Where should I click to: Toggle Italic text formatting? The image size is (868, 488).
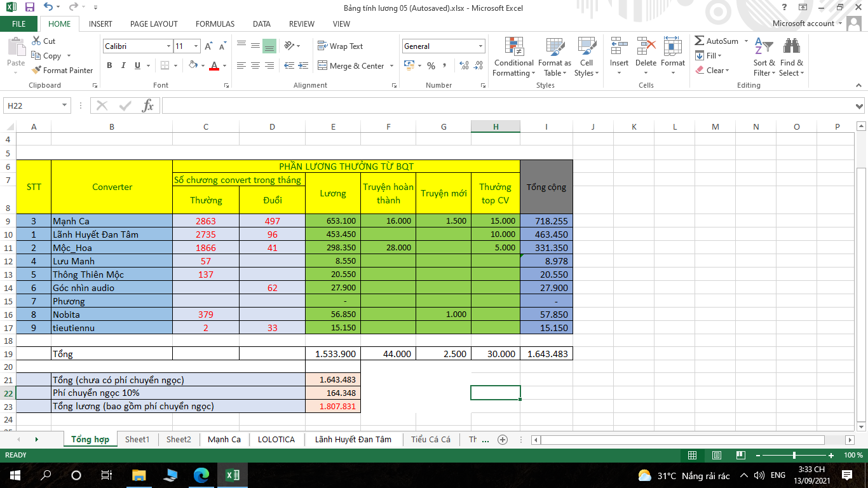123,65
